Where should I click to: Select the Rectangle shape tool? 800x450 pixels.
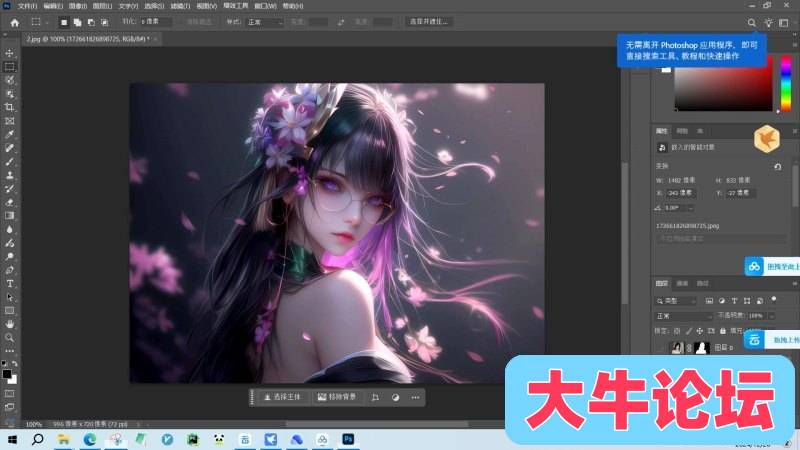coord(9,311)
